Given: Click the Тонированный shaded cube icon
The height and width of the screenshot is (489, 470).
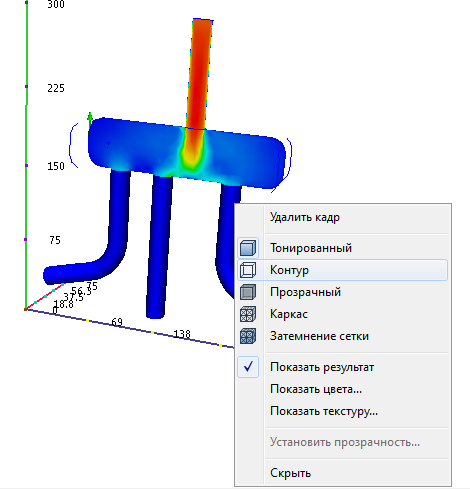Looking at the screenshot, I should click(x=248, y=248).
